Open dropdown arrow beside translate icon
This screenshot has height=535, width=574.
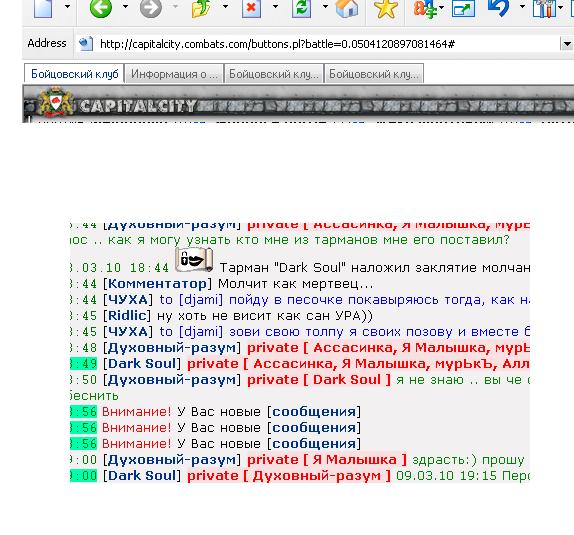point(441,7)
